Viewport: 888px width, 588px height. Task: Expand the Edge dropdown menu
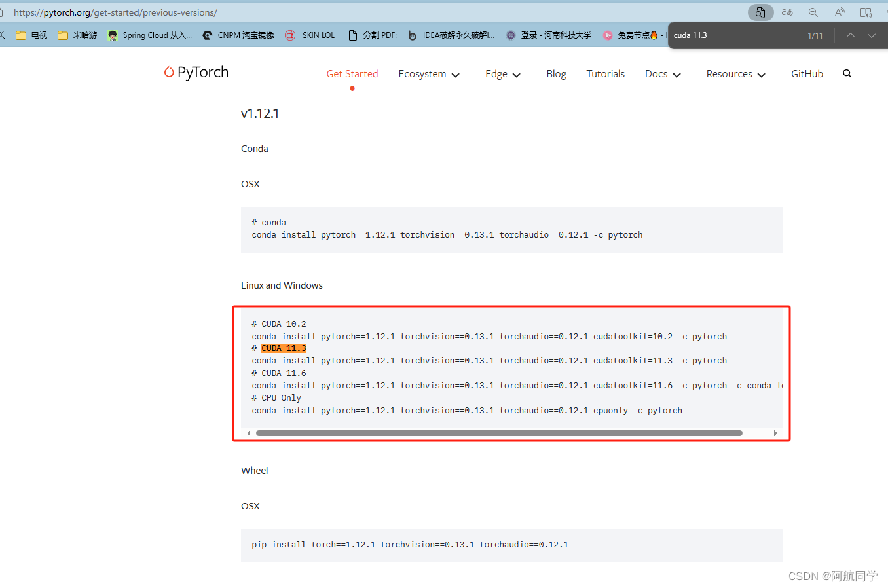[503, 74]
